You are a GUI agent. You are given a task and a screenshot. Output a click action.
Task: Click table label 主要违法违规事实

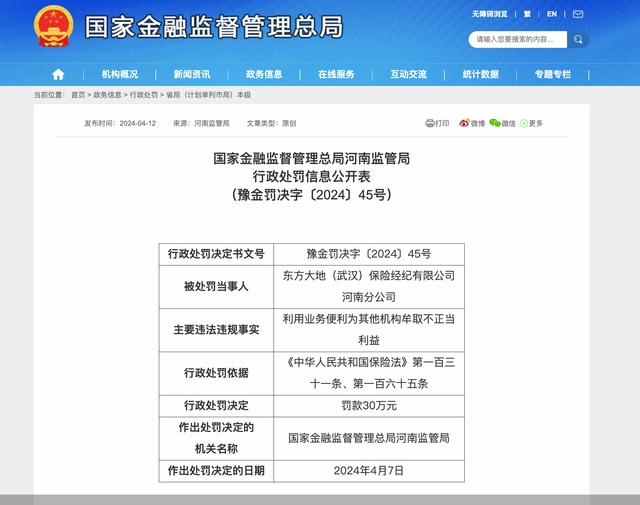(x=216, y=330)
